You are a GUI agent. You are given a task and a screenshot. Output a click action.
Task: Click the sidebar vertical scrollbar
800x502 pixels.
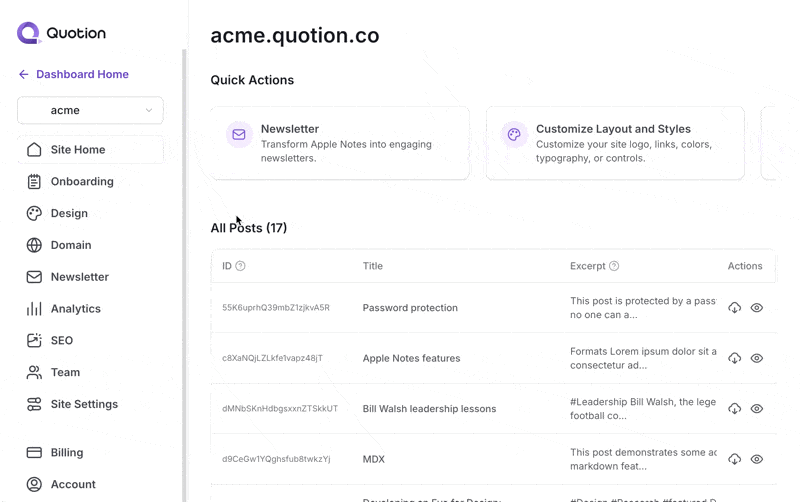coord(184,270)
